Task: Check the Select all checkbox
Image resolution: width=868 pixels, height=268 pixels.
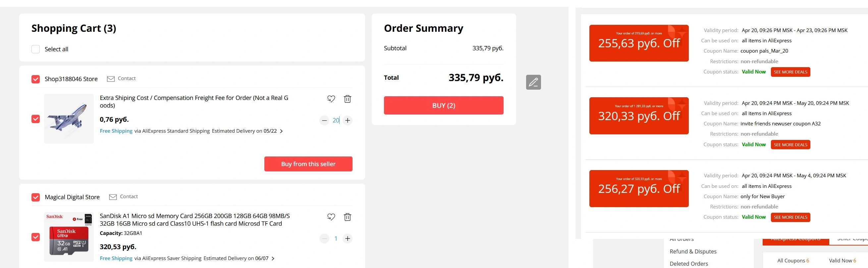Action: point(36,49)
